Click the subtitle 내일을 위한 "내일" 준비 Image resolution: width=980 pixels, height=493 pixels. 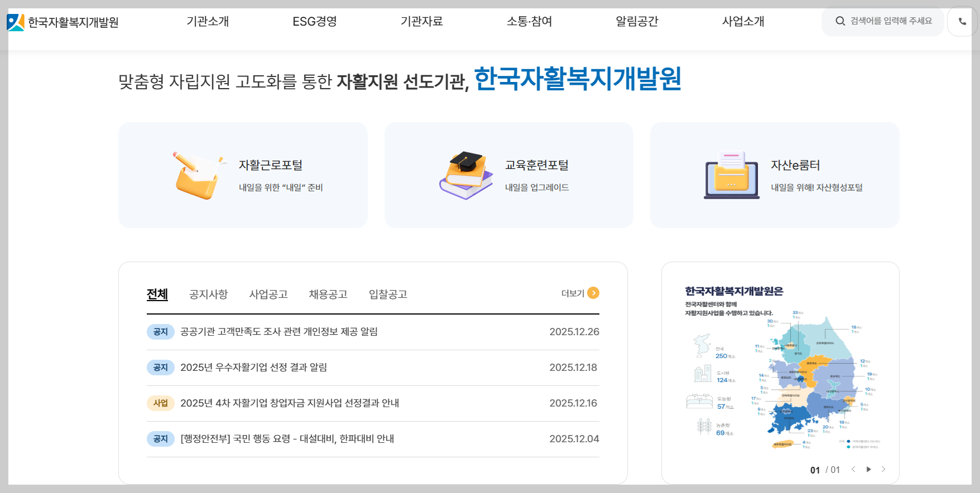(x=281, y=187)
